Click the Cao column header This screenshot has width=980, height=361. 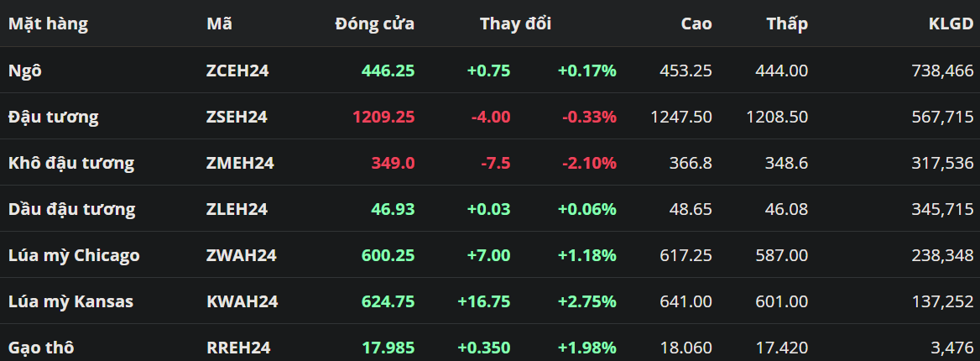click(696, 24)
